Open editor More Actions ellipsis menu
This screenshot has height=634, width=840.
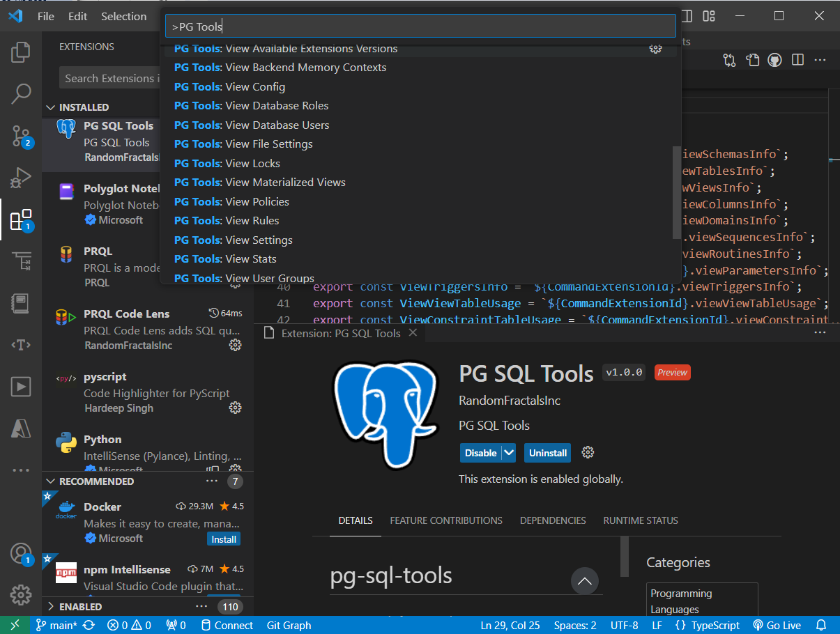click(820, 61)
